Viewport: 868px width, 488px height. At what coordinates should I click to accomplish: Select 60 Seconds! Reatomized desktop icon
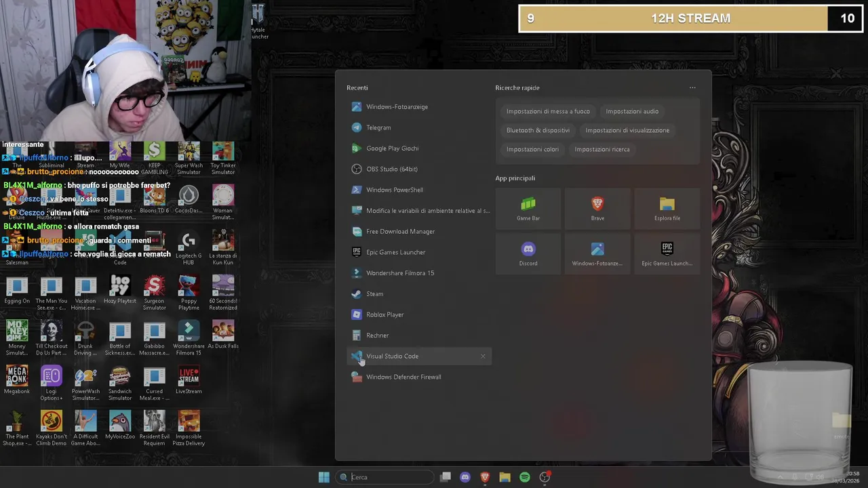[x=223, y=293]
